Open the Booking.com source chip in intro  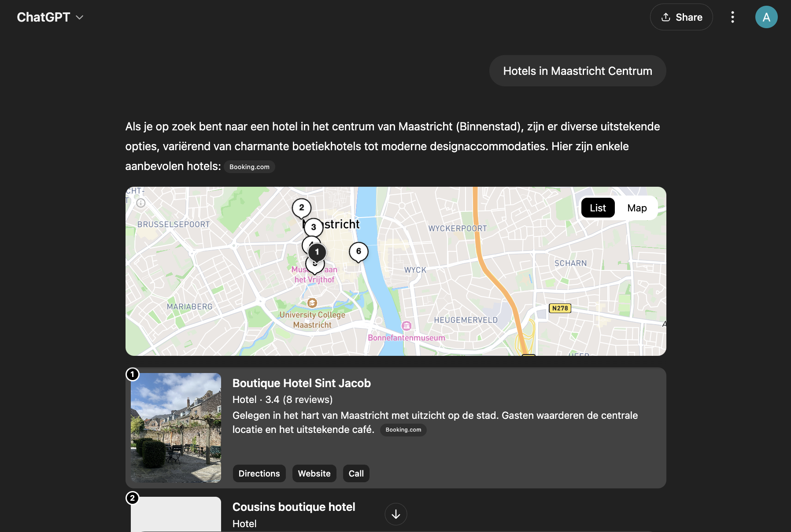tap(250, 167)
